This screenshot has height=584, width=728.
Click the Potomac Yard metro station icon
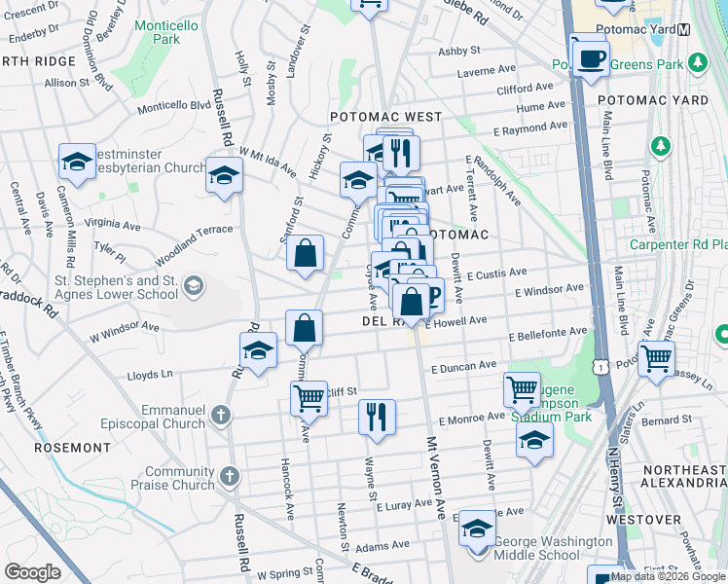pyautogui.click(x=683, y=30)
